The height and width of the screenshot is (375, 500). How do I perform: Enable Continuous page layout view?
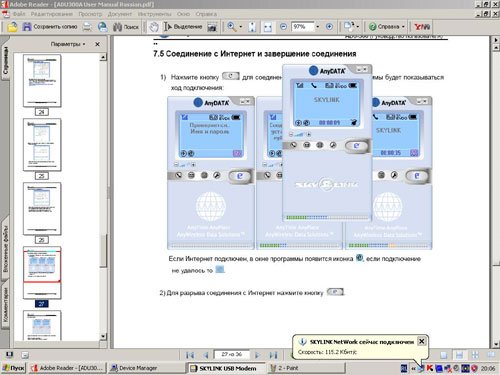coord(459,355)
